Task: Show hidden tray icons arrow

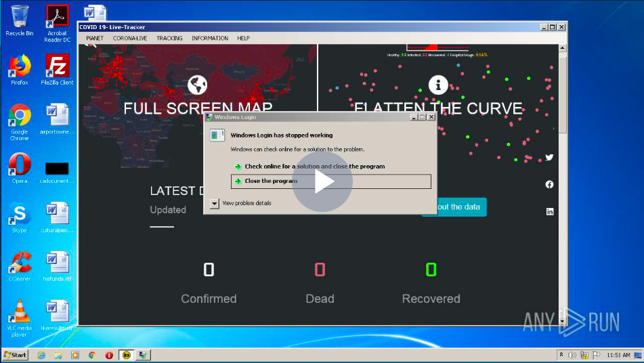Action: (561, 355)
